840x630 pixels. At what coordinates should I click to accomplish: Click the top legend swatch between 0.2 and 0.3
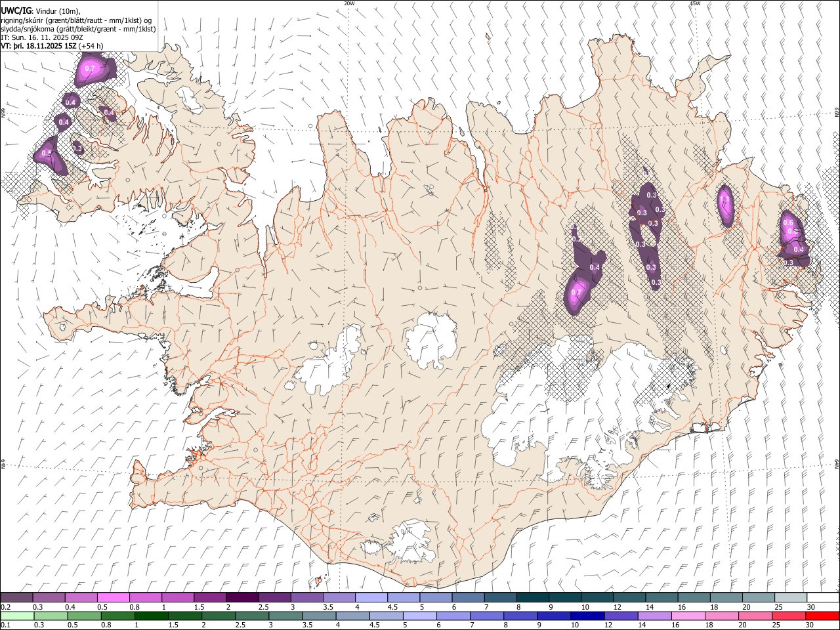[x=17, y=598]
